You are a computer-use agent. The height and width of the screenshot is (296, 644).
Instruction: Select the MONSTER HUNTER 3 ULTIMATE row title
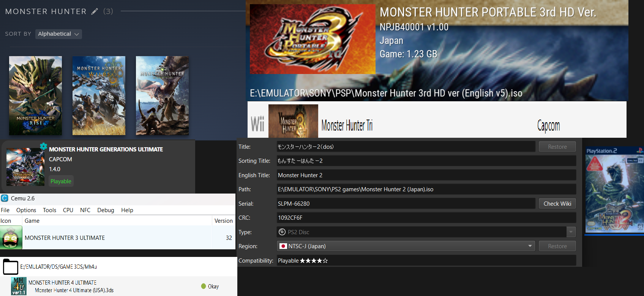pos(65,238)
